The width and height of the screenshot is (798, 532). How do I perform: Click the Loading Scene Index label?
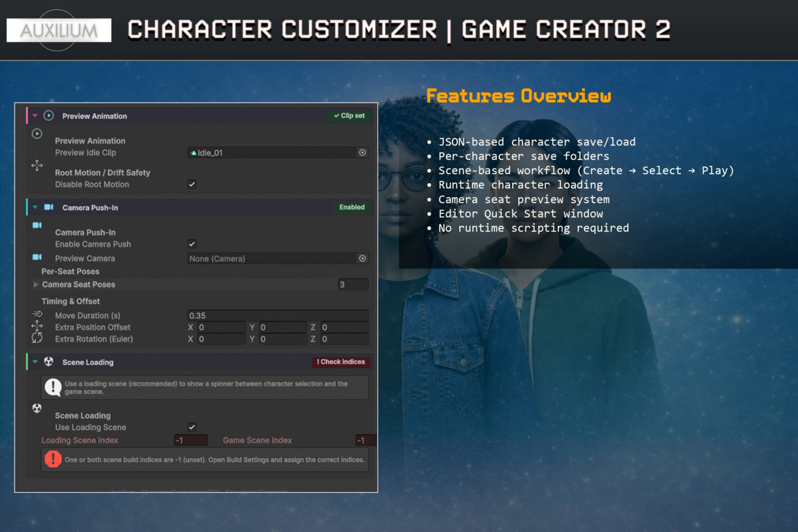pos(80,440)
